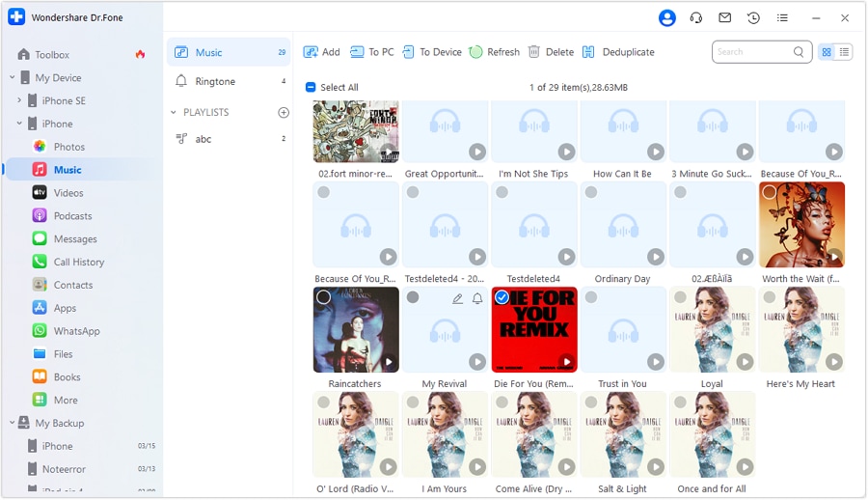This screenshot has width=868, height=500.
Task: Select the Ringtone category tab
Action: pyautogui.click(x=228, y=81)
